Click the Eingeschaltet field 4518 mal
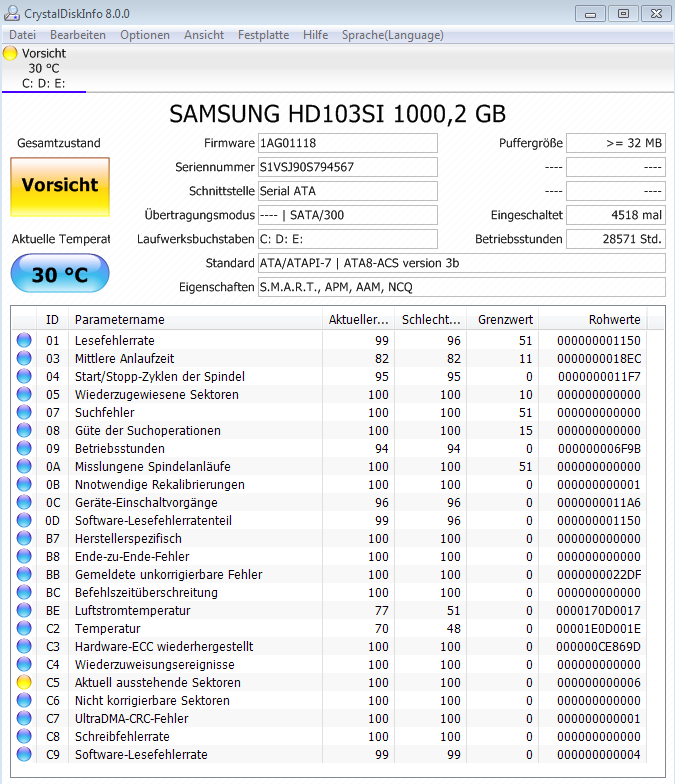This screenshot has width=675, height=784. coord(616,215)
